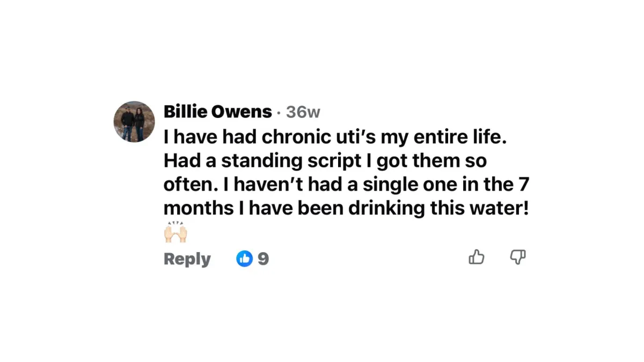The width and height of the screenshot is (644, 362).
Task: View the 9 reactions count
Action: [263, 259]
